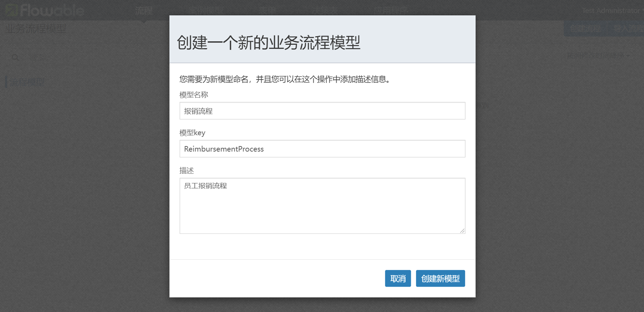Click the description box resize handle
Viewport: 644px width, 312px height.
tap(462, 230)
